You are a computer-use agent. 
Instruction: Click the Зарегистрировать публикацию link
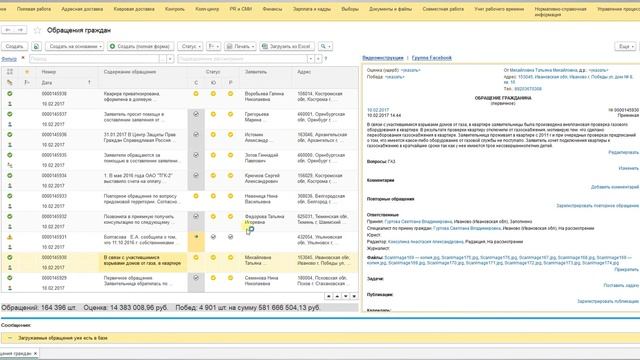click(608, 301)
